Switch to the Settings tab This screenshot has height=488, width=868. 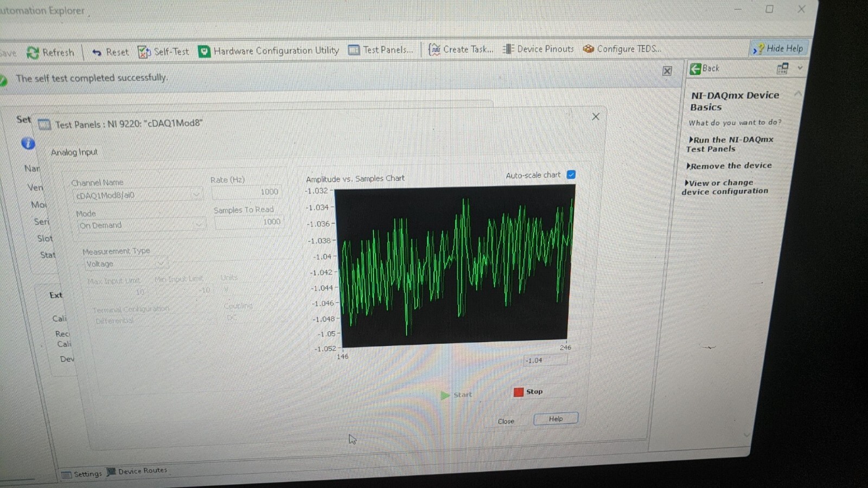82,474
